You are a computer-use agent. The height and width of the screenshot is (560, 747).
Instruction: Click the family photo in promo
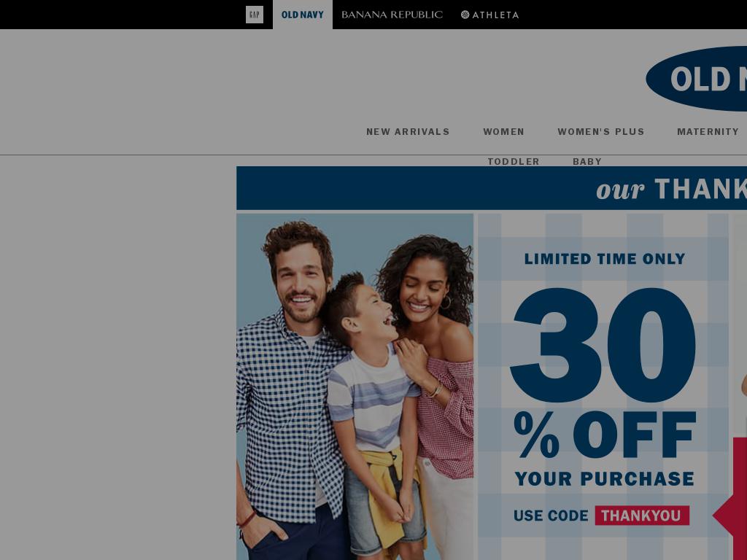click(x=355, y=386)
